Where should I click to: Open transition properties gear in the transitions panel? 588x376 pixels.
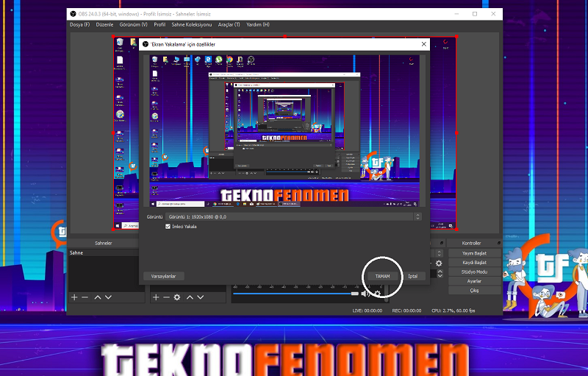[439, 263]
